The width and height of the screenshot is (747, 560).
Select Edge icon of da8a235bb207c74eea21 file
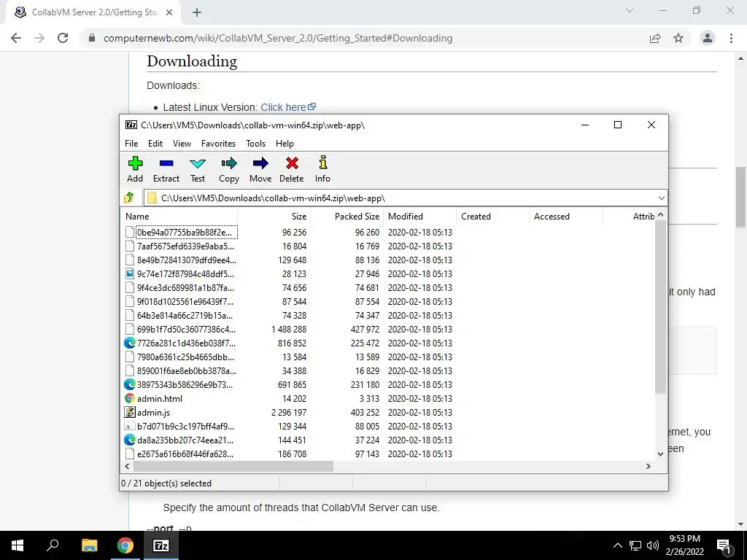tap(130, 440)
